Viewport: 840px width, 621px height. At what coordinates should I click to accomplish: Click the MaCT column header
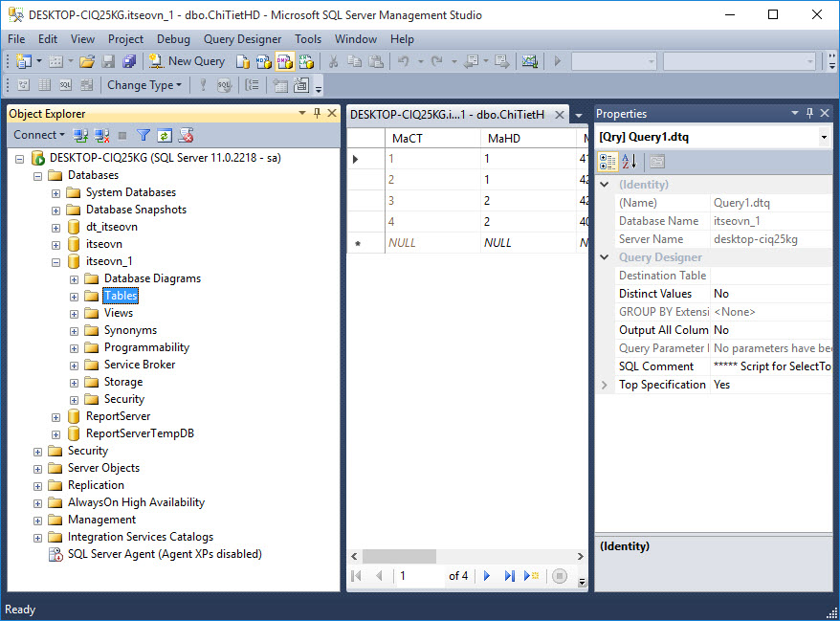432,138
